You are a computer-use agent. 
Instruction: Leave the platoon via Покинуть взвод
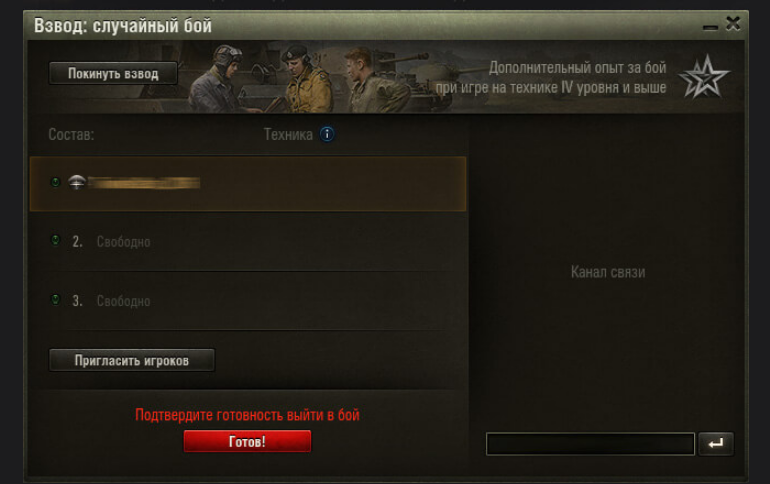[113, 74]
